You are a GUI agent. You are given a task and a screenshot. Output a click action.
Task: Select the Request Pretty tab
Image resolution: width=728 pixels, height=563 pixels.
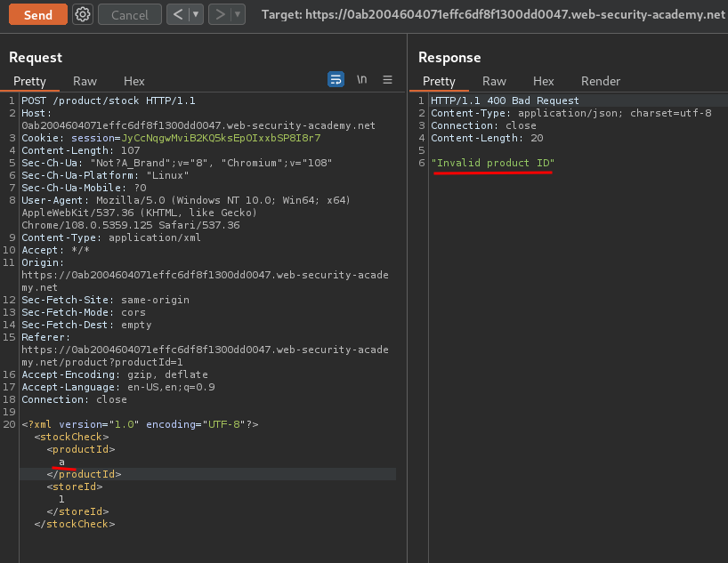click(29, 81)
